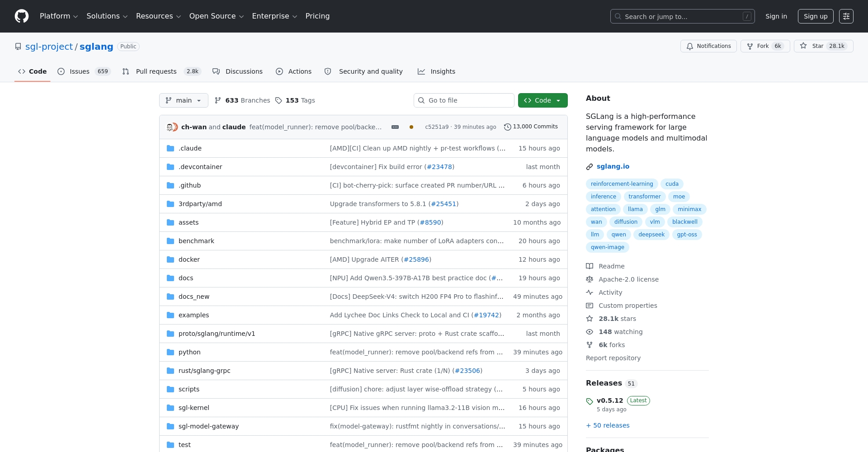Click the + 50 releases link
The height and width of the screenshot is (452, 868).
(608, 425)
